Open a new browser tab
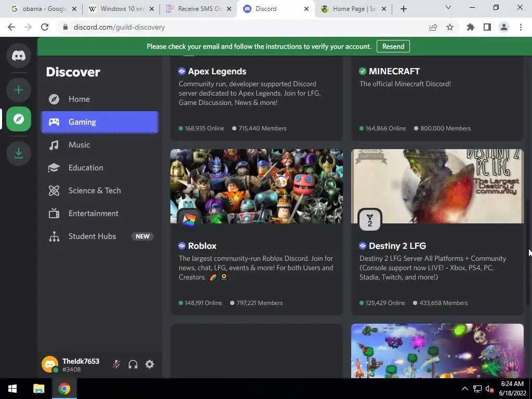The image size is (532, 399). coord(403,9)
